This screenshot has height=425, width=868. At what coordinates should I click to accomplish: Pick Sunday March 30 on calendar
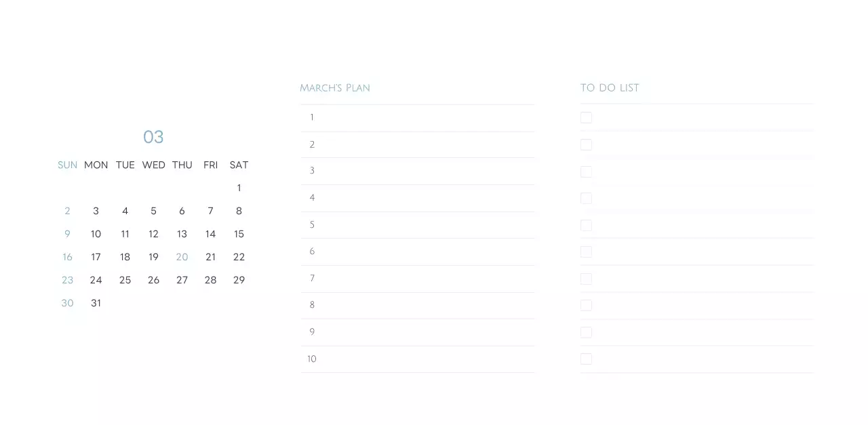[67, 303]
